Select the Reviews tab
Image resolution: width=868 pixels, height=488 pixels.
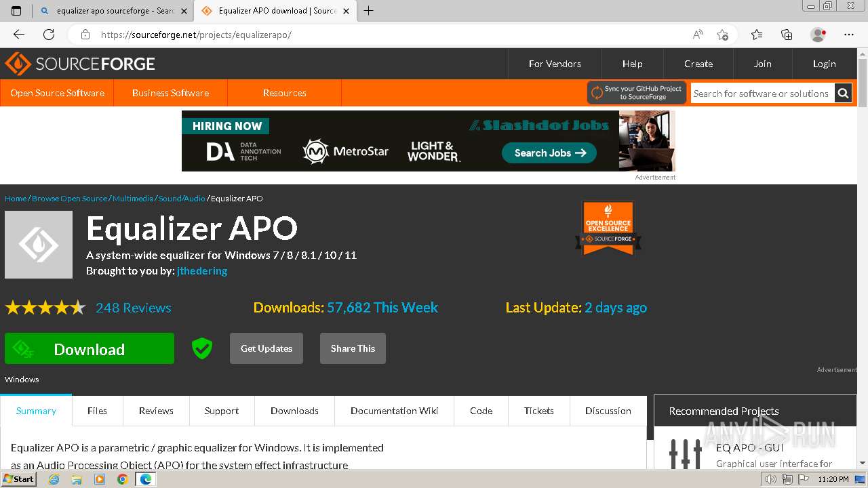[156, 411]
